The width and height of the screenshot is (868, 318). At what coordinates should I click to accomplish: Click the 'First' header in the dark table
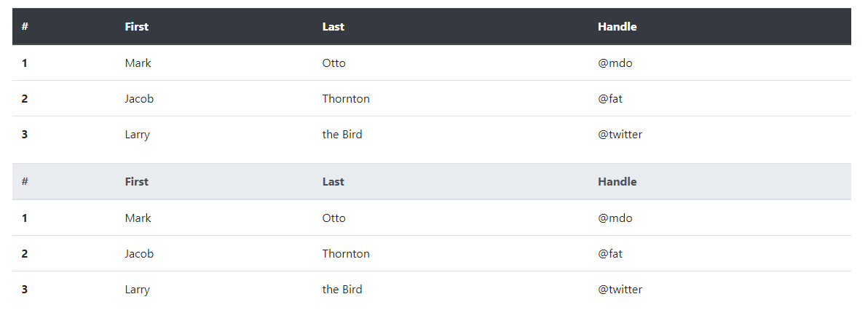[x=136, y=27]
